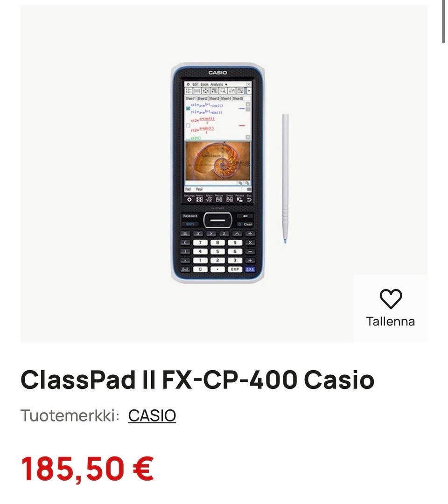The width and height of the screenshot is (448, 504).
Task: Click the blue EXE key
Action: click(x=251, y=269)
